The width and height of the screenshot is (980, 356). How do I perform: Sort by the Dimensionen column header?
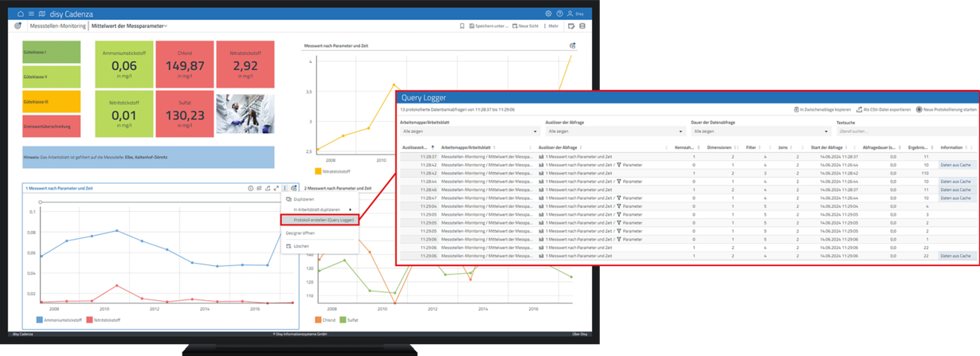coord(721,147)
